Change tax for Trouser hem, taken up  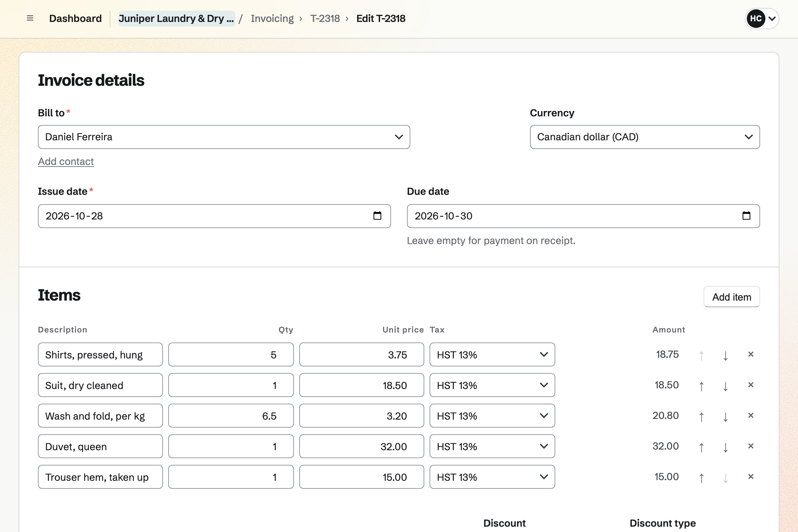tap(492, 477)
